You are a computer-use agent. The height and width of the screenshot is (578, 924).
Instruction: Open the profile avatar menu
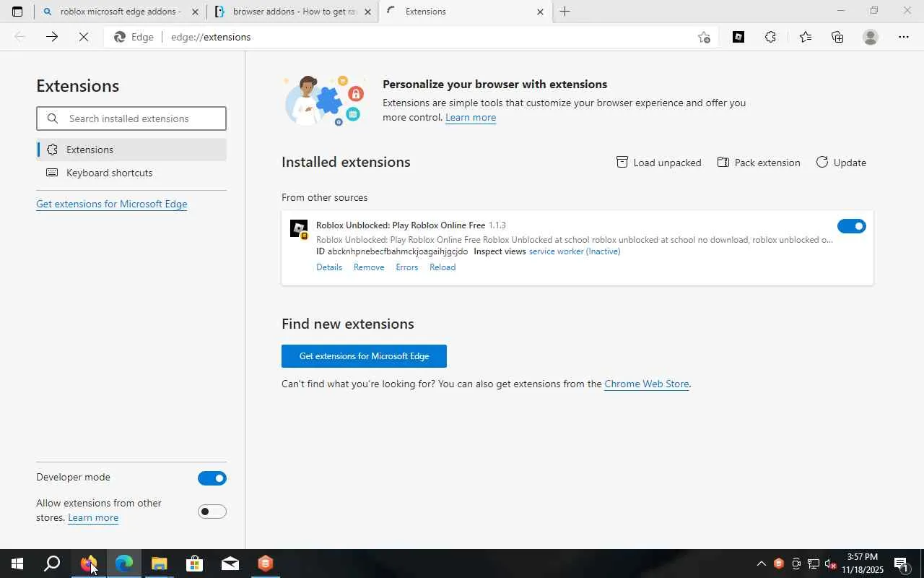pyautogui.click(x=871, y=37)
